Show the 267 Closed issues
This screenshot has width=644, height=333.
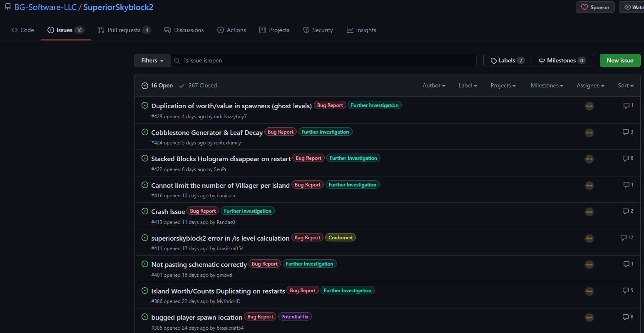coord(198,86)
